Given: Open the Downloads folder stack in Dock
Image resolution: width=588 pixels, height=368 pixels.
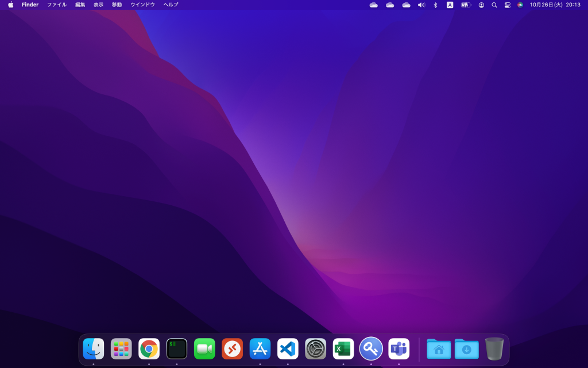Looking at the screenshot, I should [x=466, y=348].
